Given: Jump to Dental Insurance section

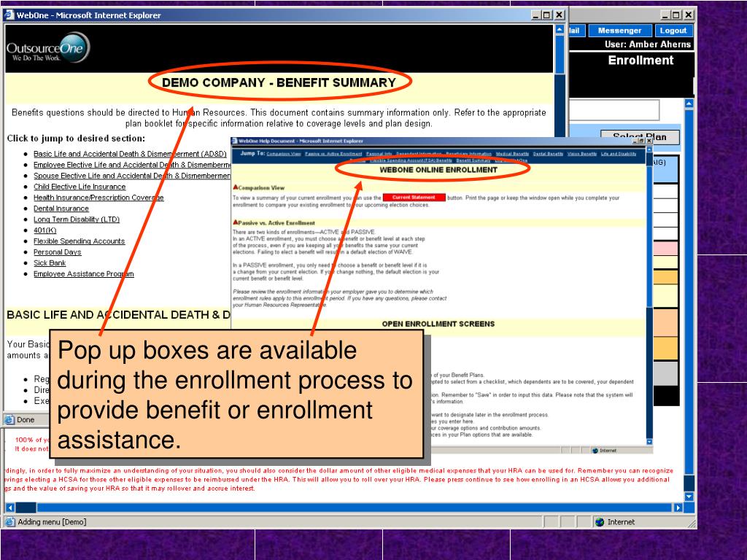Looking at the screenshot, I should pos(61,209).
